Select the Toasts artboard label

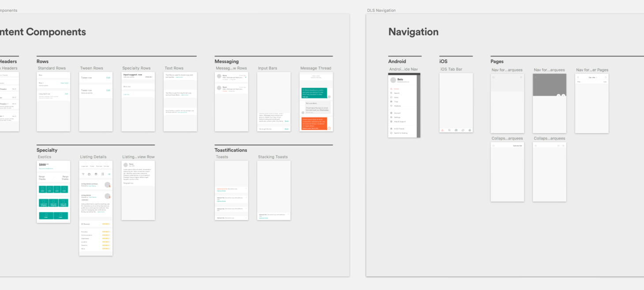222,157
